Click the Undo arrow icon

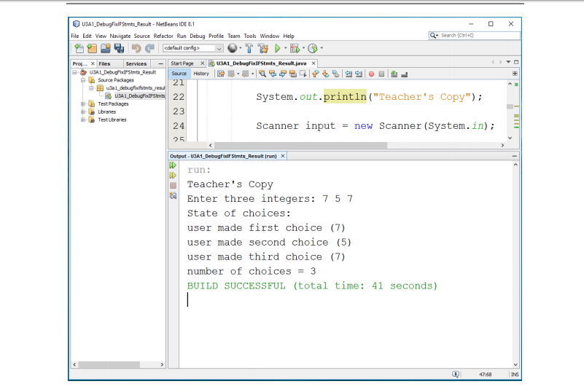136,48
